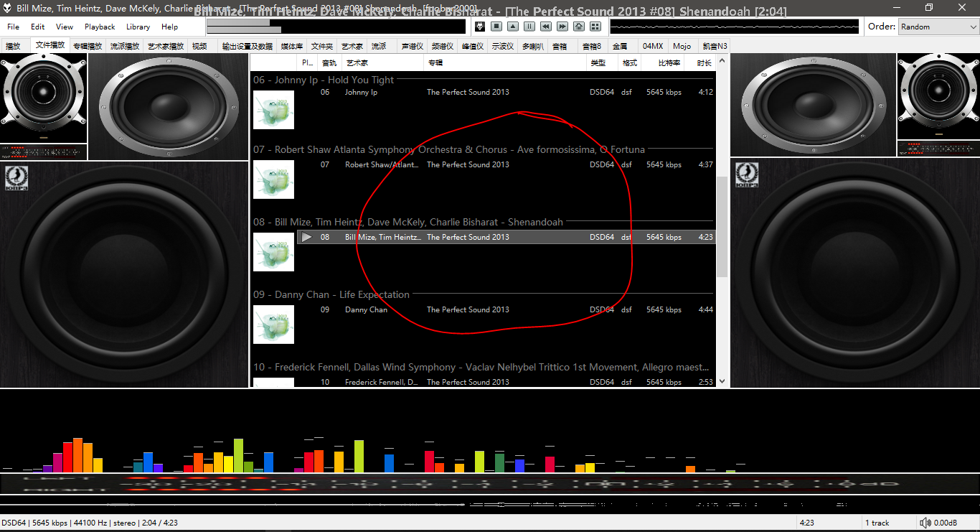Open the Playback menu
Screen dimensions: 980x532
click(100, 27)
